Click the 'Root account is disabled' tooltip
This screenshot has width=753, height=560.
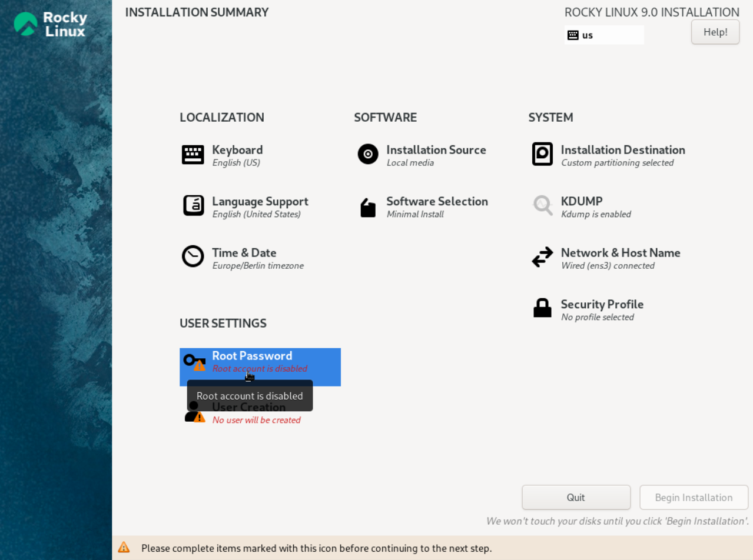[x=250, y=396]
